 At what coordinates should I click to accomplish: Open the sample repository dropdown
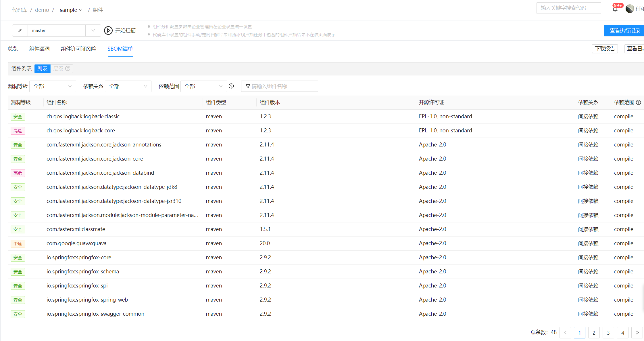[x=71, y=10]
